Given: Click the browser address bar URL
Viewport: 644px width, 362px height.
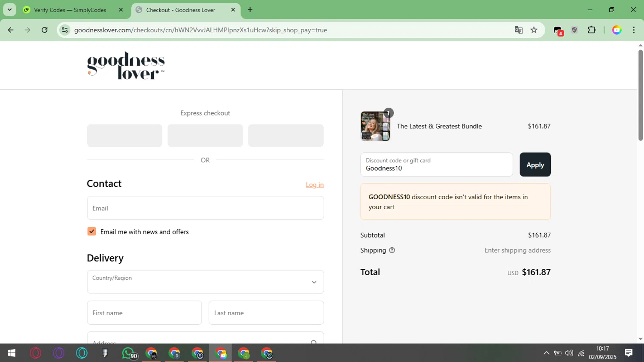Looking at the screenshot, I should click(x=200, y=30).
